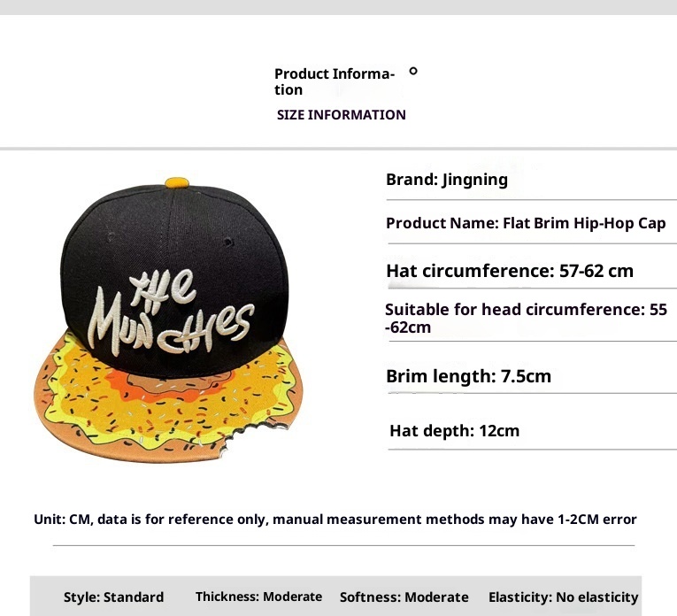Select the SIZE INFORMATION label
The image size is (677, 616).
[341, 114]
